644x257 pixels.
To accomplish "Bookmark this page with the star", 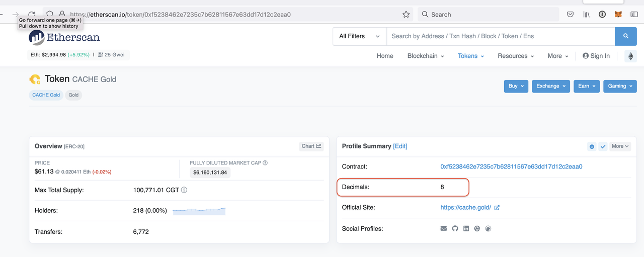I will click(406, 15).
